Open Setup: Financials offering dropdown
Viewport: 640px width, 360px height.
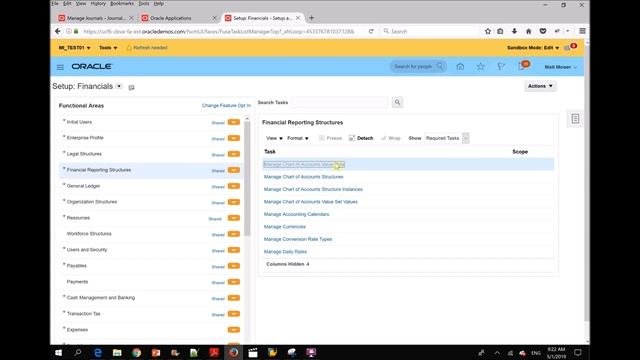(119, 86)
